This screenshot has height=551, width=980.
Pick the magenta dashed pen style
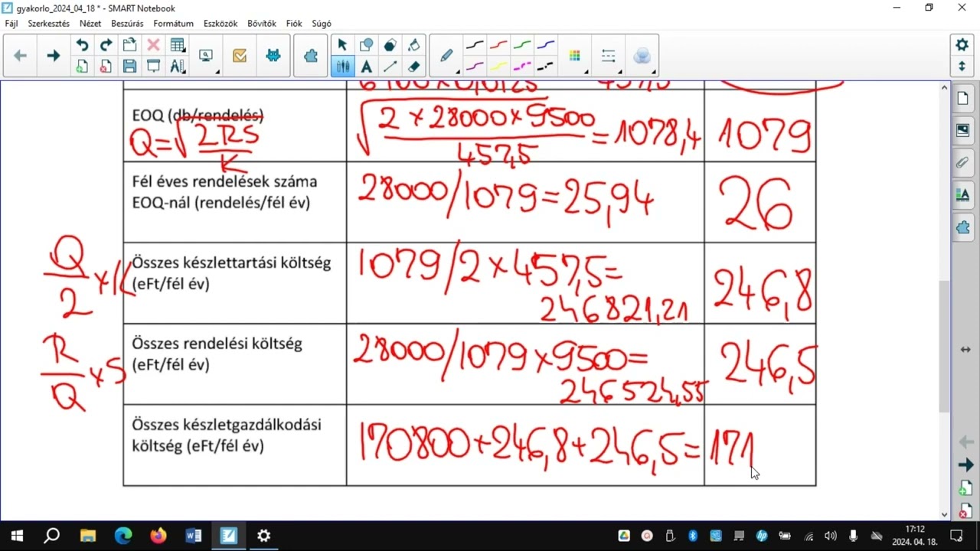point(522,67)
